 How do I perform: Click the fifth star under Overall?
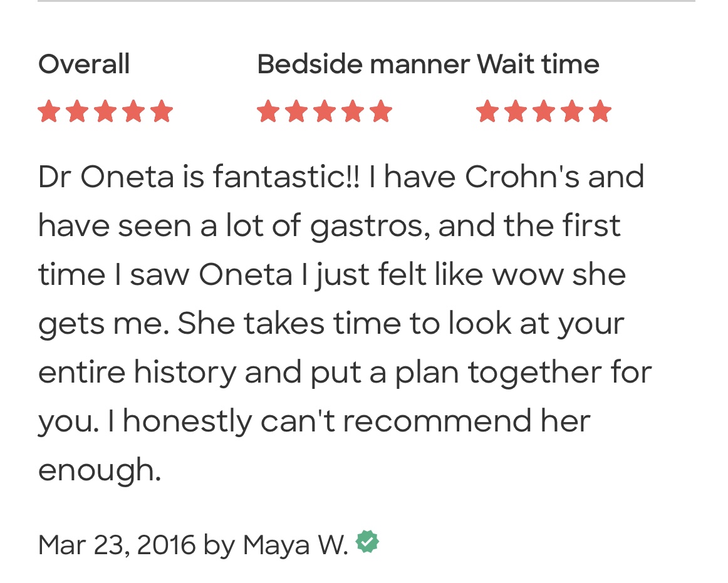(x=162, y=111)
